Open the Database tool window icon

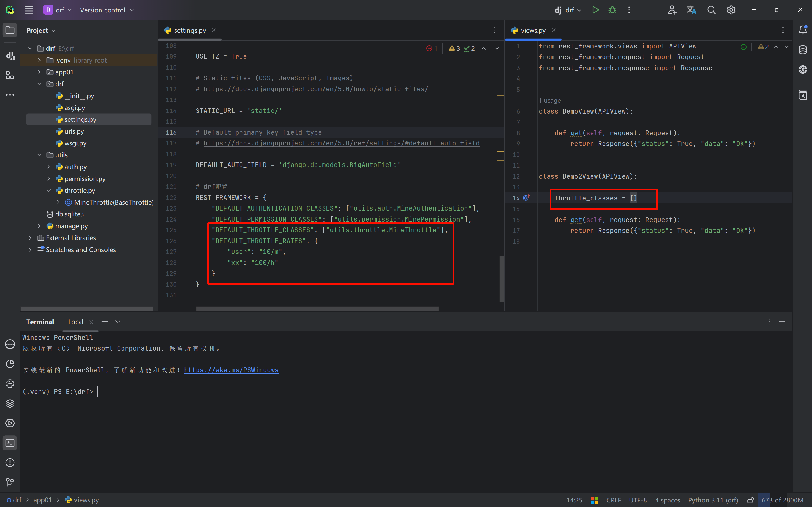tap(803, 50)
